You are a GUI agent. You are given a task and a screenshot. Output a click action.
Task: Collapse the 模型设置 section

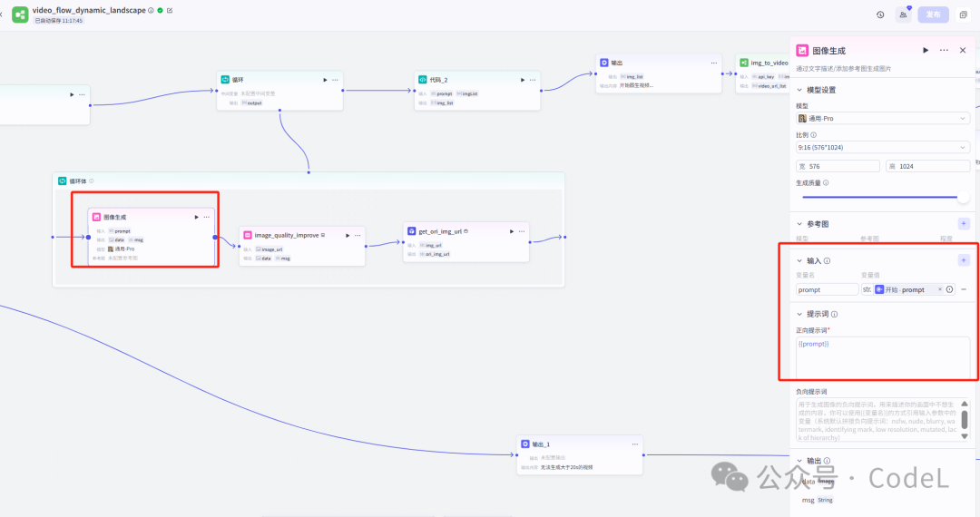[799, 90]
